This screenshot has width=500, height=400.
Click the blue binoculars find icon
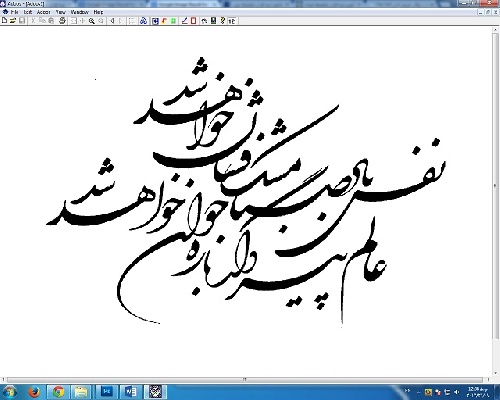[143, 21]
